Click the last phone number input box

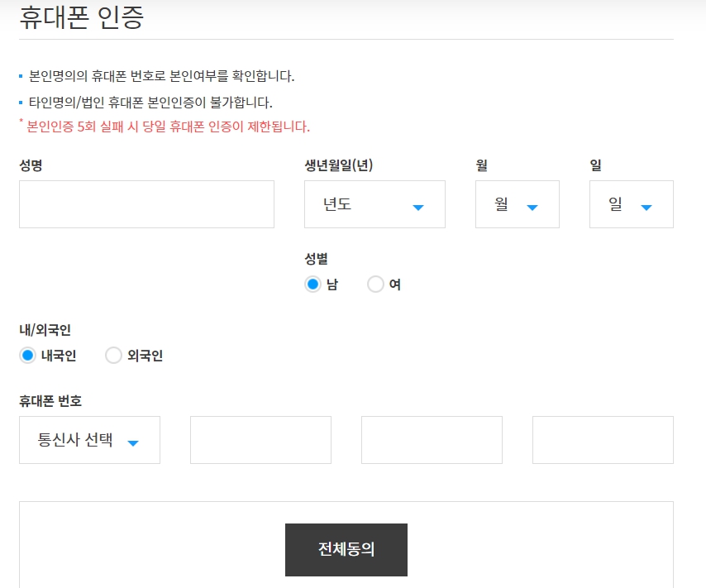pos(603,440)
